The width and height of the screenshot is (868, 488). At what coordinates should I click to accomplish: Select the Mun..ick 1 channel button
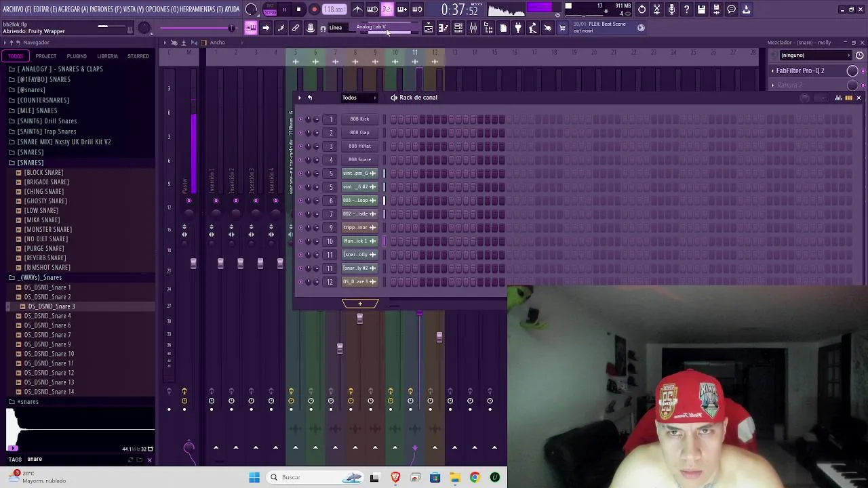(359, 241)
